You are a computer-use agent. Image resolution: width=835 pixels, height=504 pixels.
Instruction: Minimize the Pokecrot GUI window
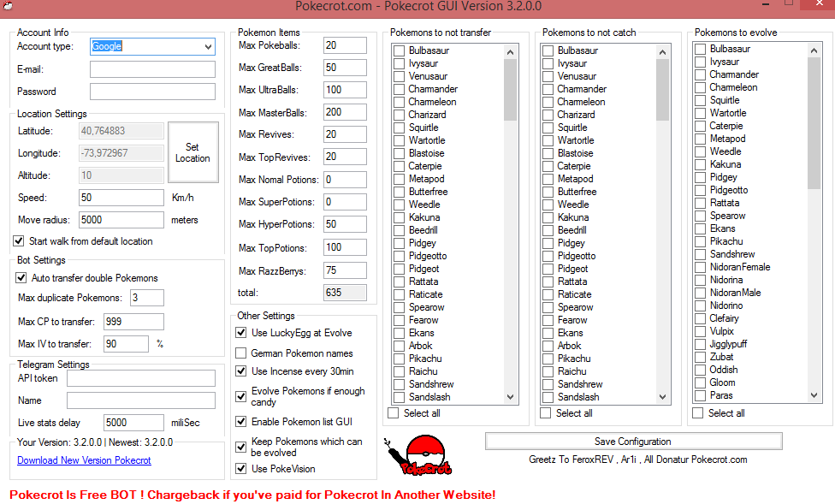point(767,5)
